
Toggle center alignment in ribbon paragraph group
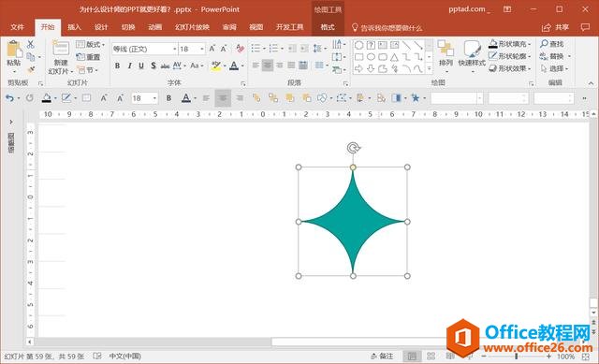coord(268,66)
